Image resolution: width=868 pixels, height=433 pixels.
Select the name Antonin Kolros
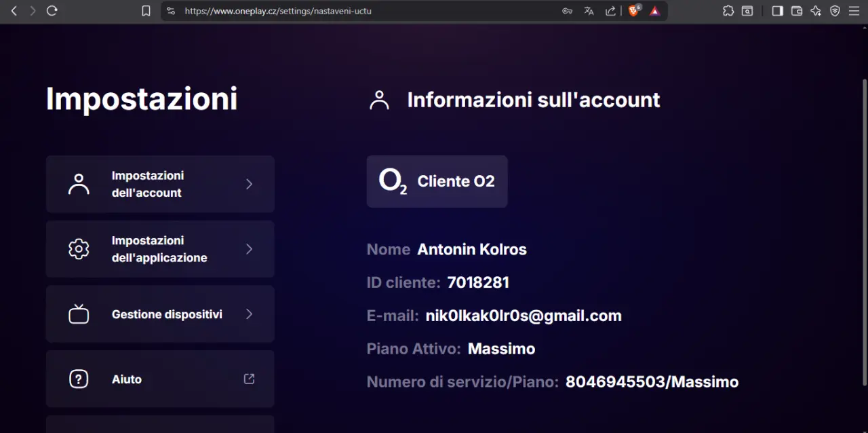tap(472, 250)
